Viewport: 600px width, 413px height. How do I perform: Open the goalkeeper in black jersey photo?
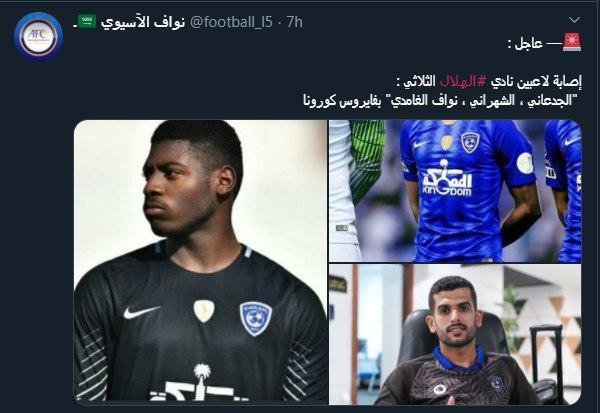click(201, 260)
